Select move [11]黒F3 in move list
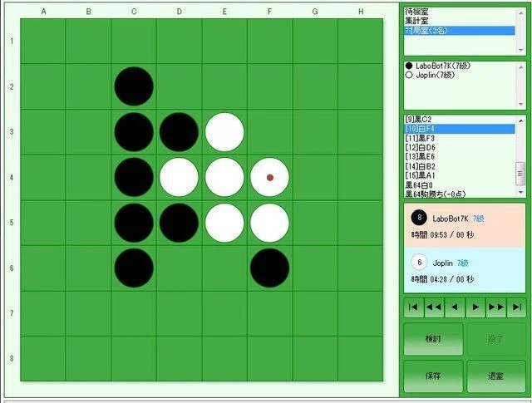The width and height of the screenshot is (532, 403). tap(460, 138)
